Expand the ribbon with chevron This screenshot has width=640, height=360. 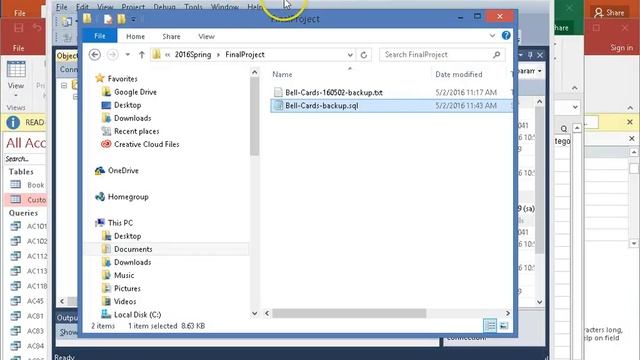pyautogui.click(x=492, y=36)
